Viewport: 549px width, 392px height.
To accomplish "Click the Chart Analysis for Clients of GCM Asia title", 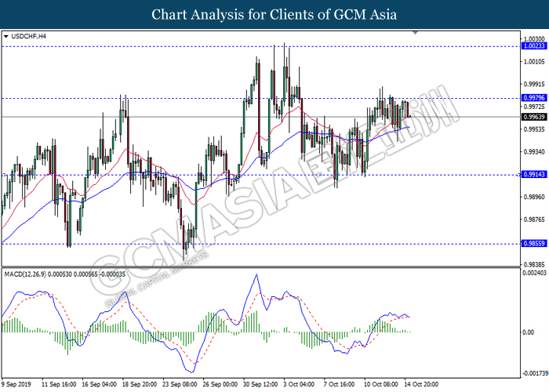I will [x=274, y=14].
